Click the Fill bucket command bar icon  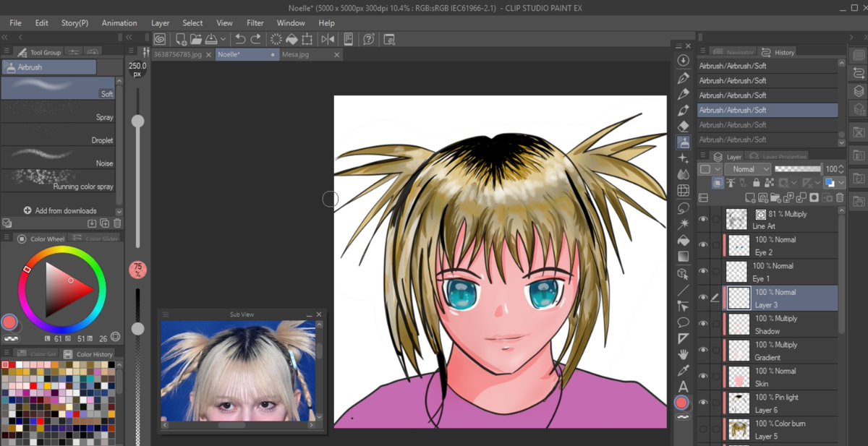click(x=293, y=39)
